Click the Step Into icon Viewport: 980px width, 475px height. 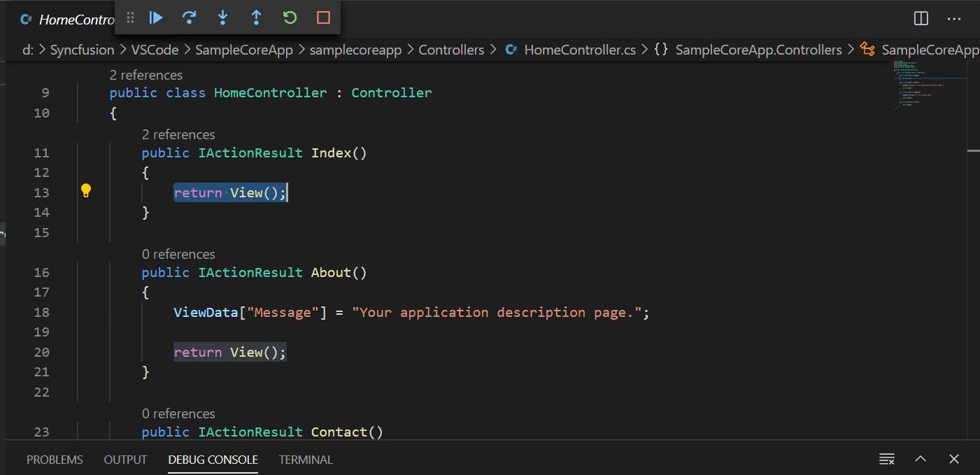click(222, 17)
